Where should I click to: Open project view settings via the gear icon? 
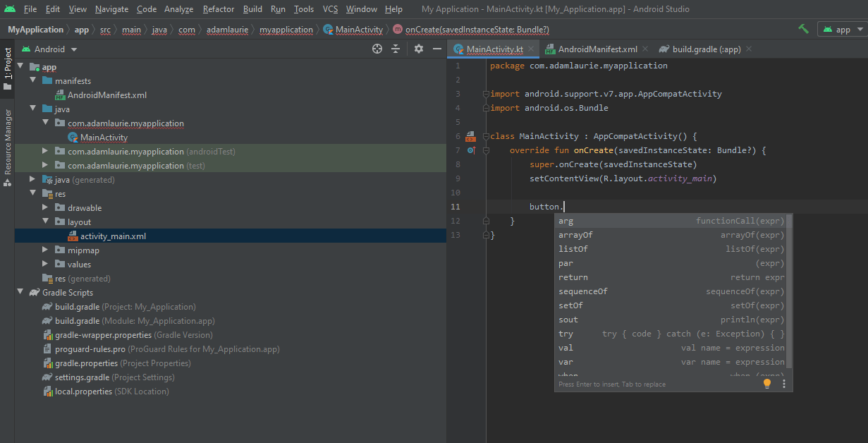(x=418, y=49)
